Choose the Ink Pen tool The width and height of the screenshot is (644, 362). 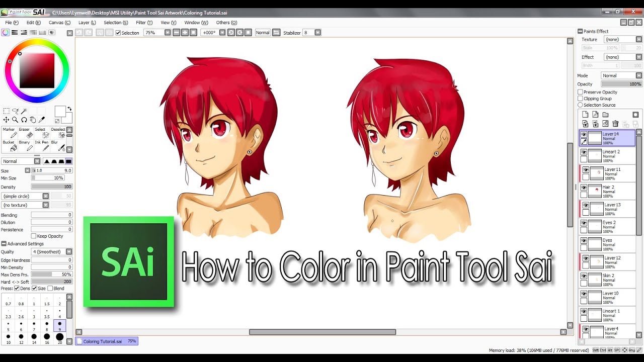pos(42,146)
